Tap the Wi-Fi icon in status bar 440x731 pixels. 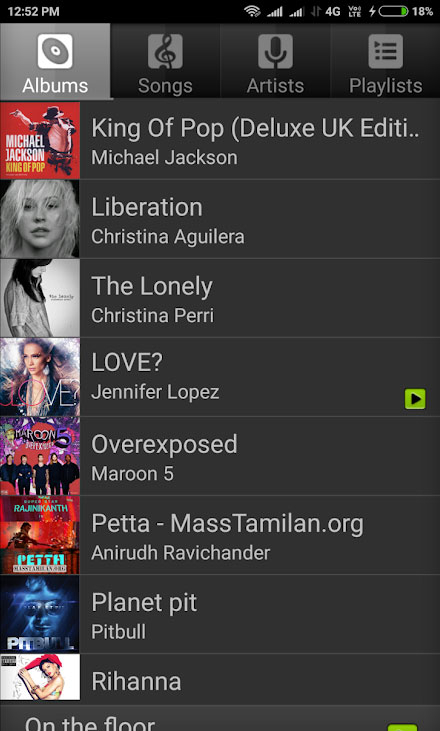pos(252,11)
